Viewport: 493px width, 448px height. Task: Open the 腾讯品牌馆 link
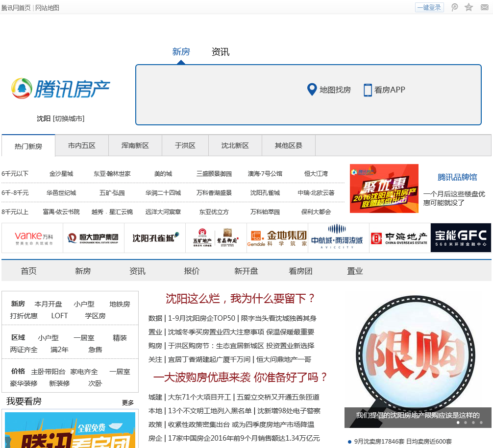tap(457, 177)
